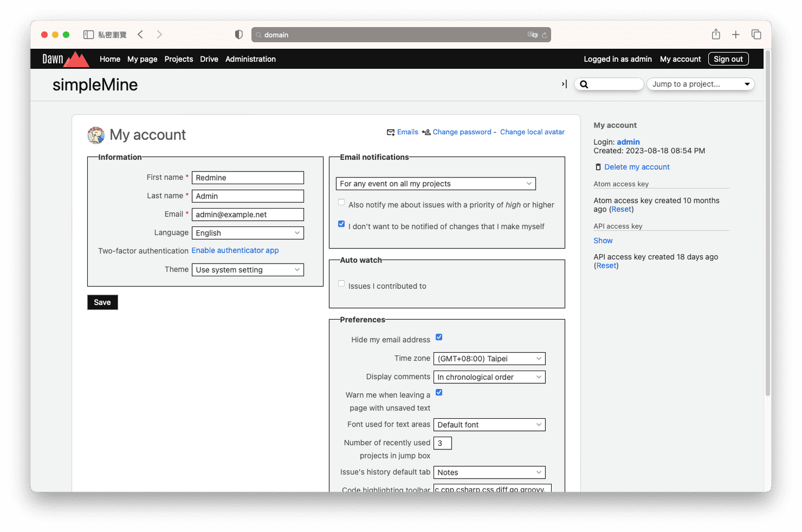
Task: Click the admin avatar next to My account heading
Action: coord(95,135)
